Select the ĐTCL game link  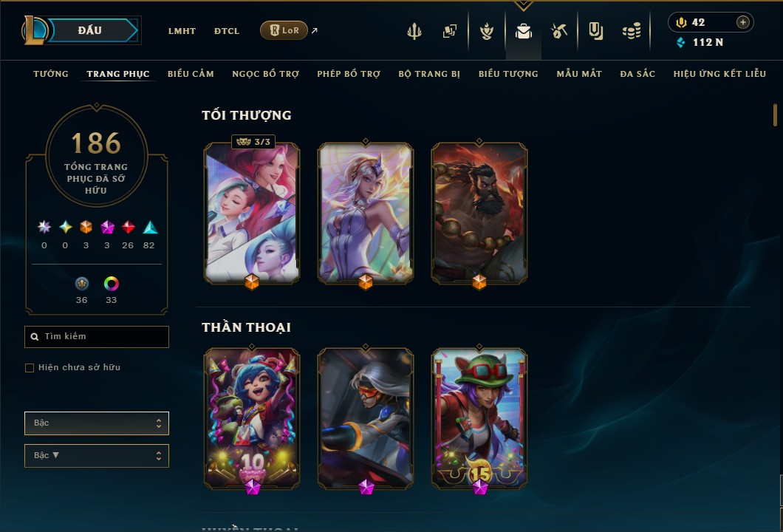(227, 31)
